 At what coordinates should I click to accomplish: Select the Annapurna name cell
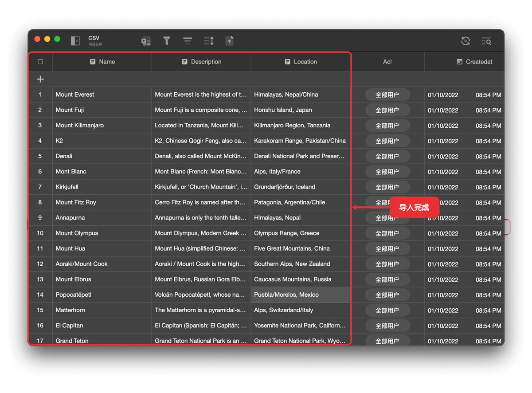[102, 218]
